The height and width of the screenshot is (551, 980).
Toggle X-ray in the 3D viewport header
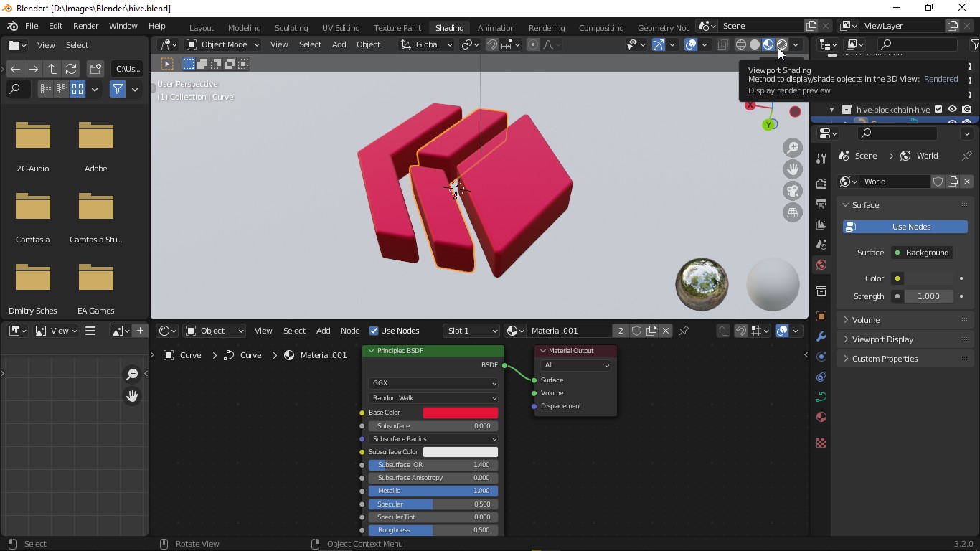[722, 44]
